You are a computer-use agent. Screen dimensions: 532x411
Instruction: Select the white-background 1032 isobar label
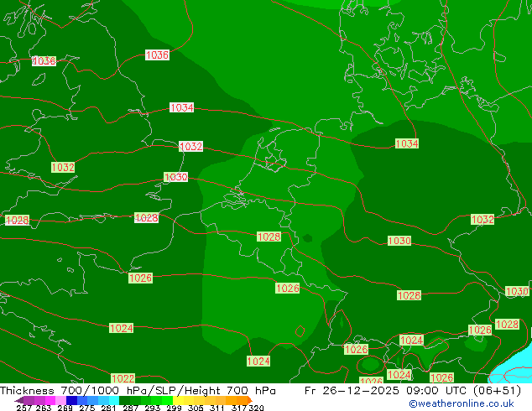[191, 146]
